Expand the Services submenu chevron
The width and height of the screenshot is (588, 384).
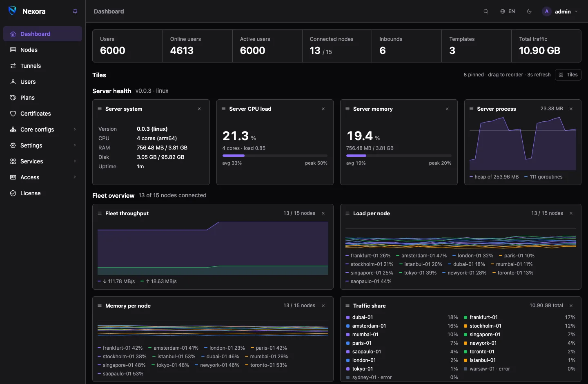75,161
